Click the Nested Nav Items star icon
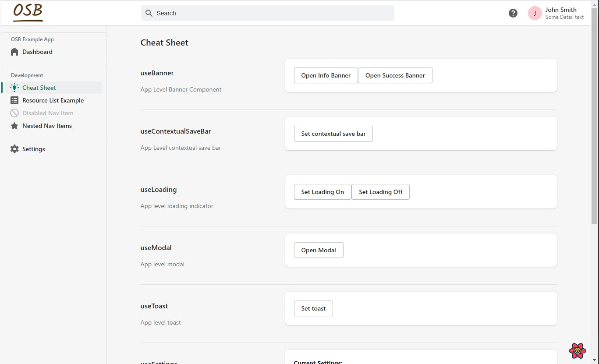599x364 pixels. click(x=14, y=126)
